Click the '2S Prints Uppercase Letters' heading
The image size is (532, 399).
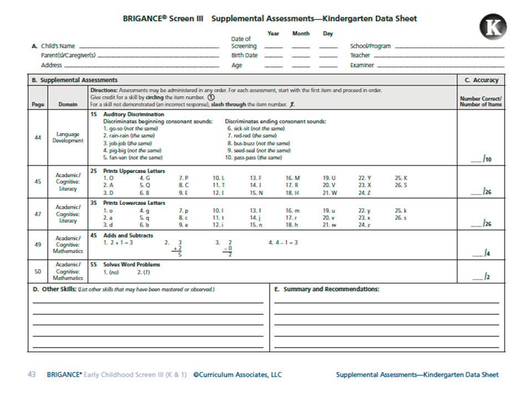(x=127, y=171)
